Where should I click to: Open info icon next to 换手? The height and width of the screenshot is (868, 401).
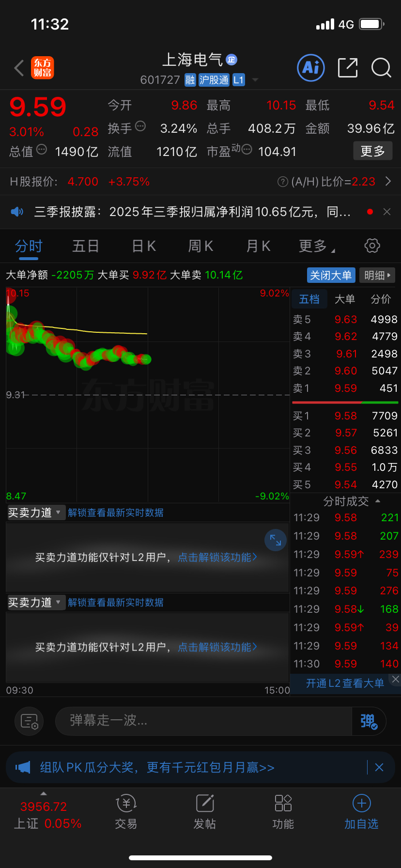(x=140, y=126)
